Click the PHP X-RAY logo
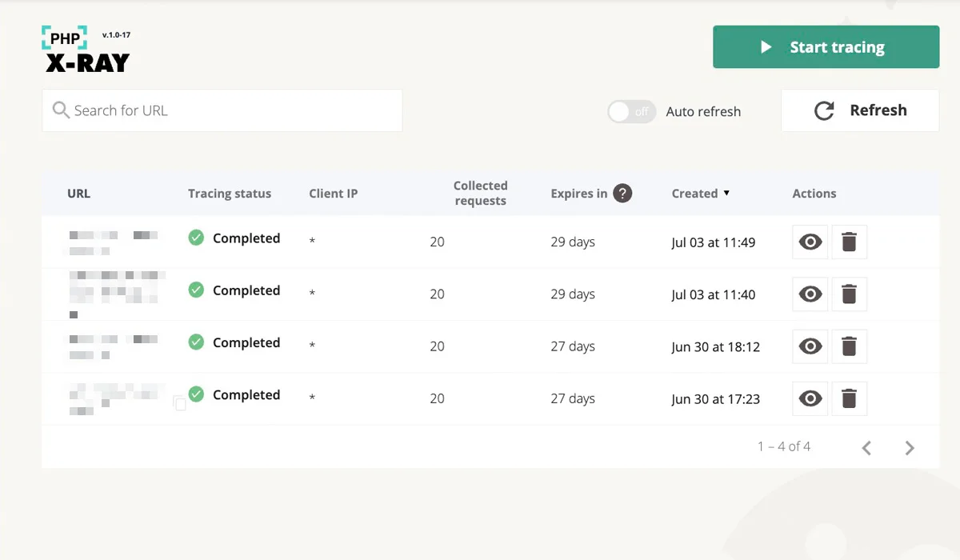The width and height of the screenshot is (960, 560). [x=86, y=50]
